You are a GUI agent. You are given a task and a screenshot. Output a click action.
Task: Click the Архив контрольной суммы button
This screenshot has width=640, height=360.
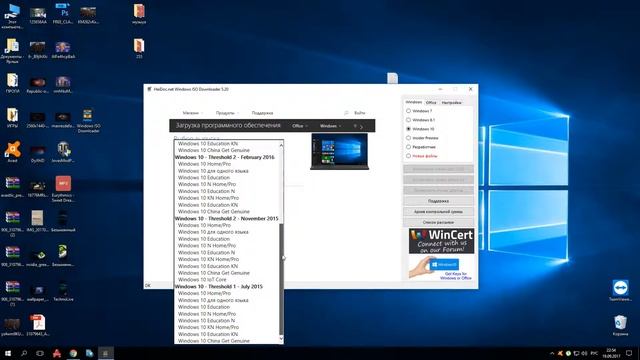tap(438, 212)
